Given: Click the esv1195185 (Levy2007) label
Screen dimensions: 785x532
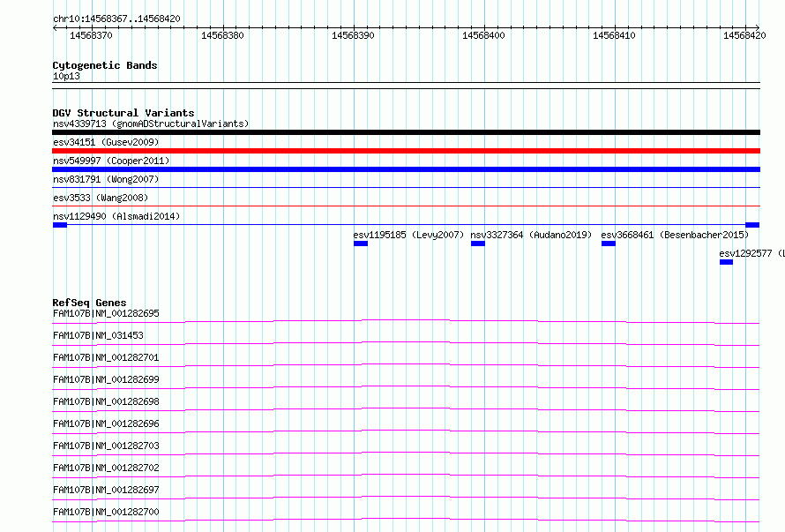Looking at the screenshot, I should pos(408,235).
